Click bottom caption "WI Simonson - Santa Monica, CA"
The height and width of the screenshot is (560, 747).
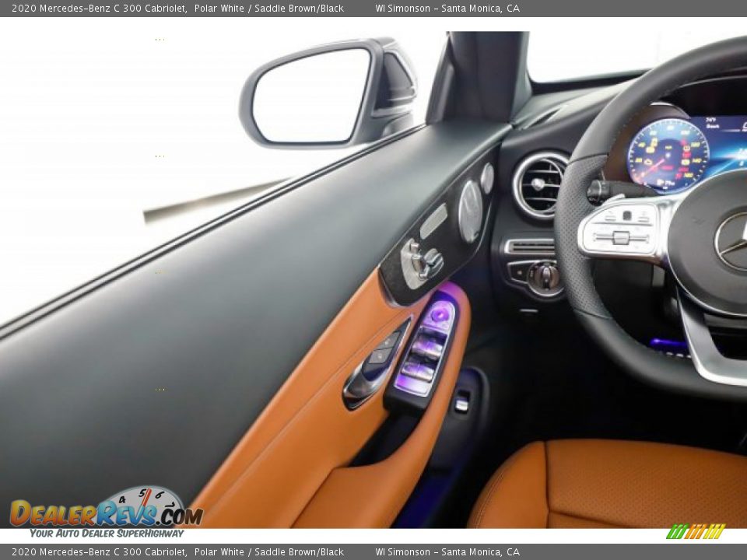447,552
